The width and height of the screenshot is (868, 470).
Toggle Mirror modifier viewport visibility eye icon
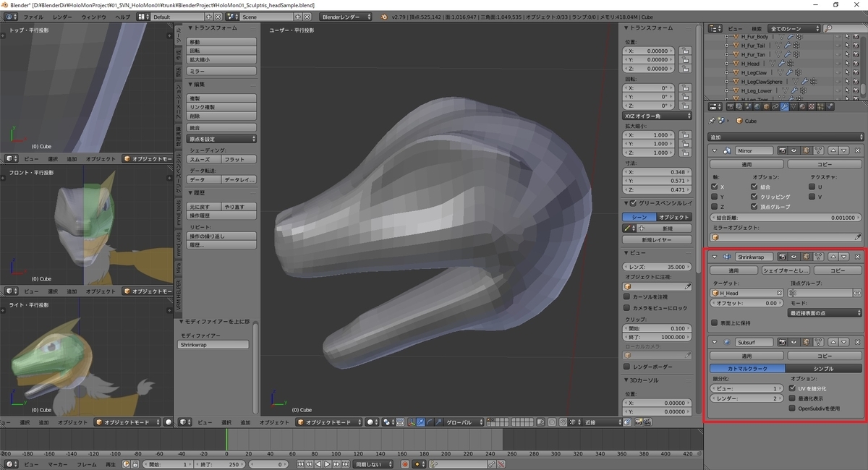[x=794, y=151]
